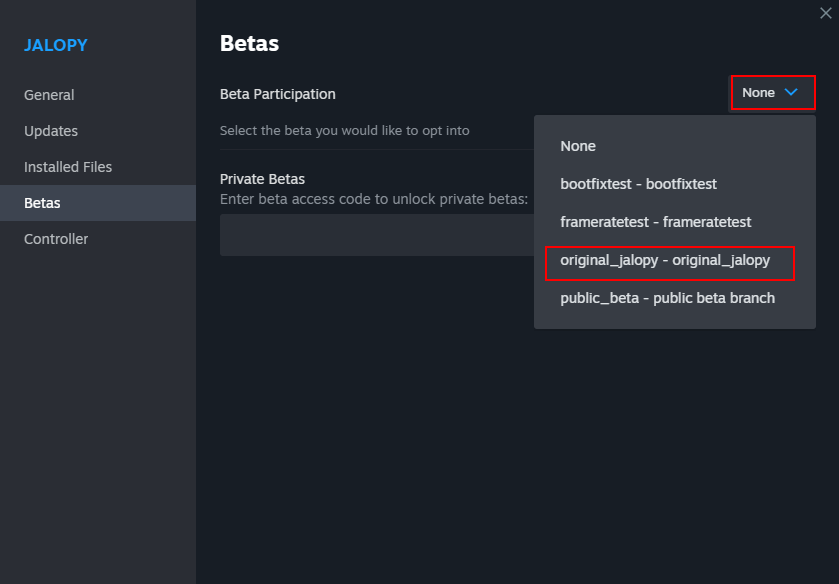Select the Betas sidebar tab

[x=42, y=203]
